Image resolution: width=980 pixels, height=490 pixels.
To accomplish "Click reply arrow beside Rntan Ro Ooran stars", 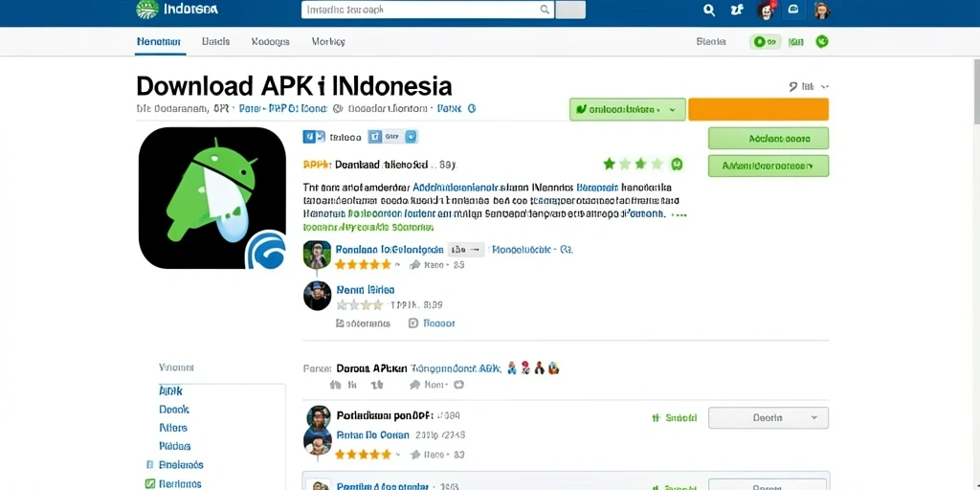I will click(x=415, y=454).
